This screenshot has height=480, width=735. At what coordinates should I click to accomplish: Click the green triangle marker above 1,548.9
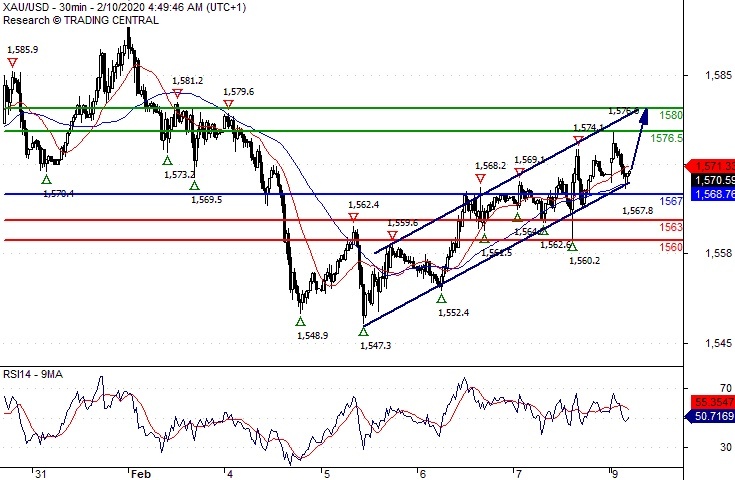pos(300,322)
